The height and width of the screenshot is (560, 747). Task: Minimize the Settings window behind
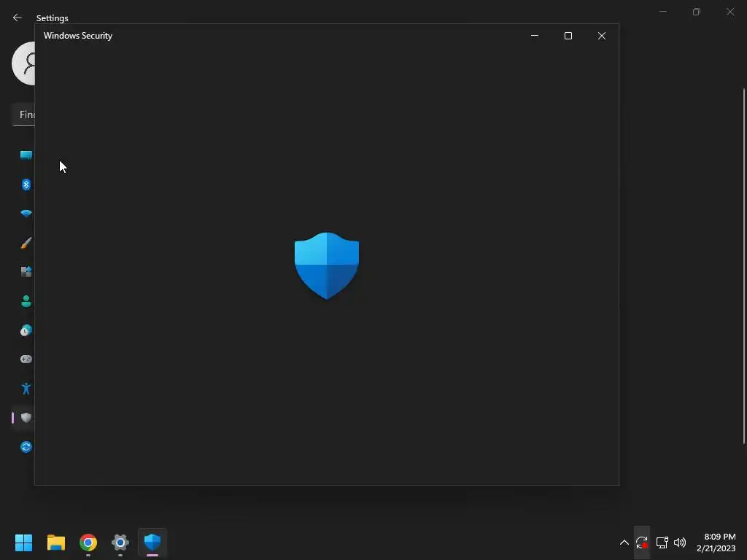[662, 12]
